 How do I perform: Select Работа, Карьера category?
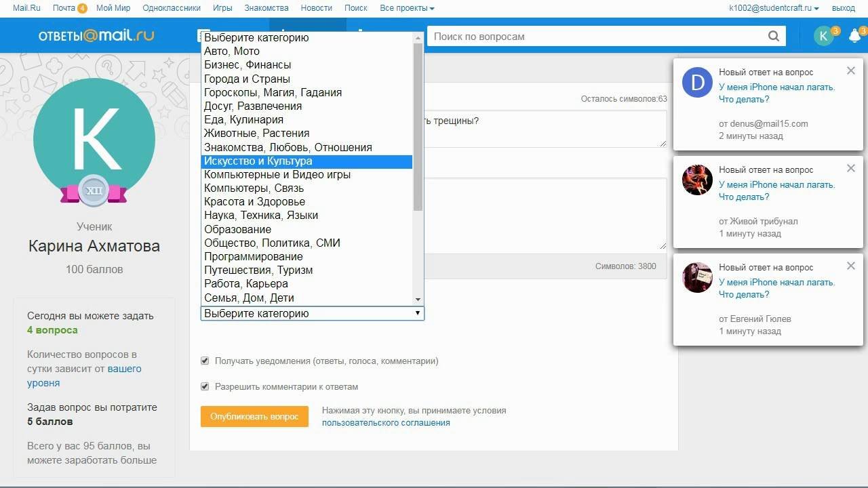point(307,284)
